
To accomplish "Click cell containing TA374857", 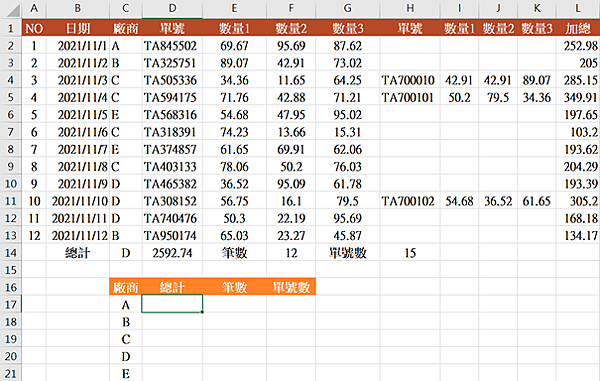I will point(172,149).
